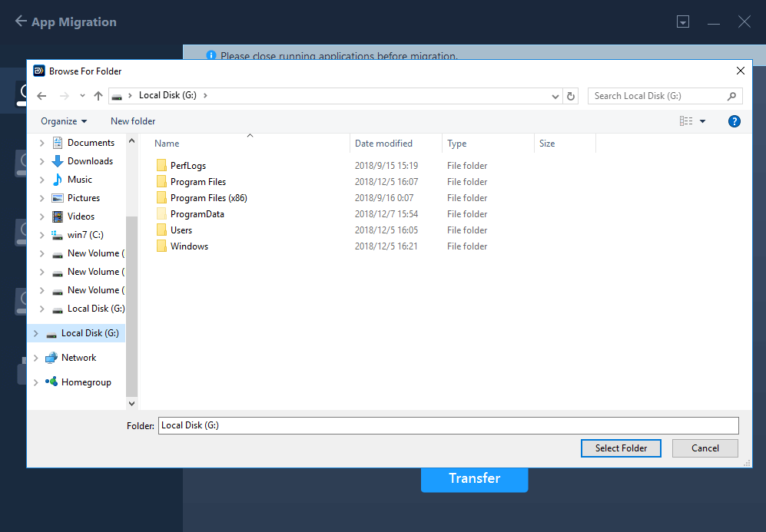
Task: Click the Select Folder button
Action: [x=621, y=448]
